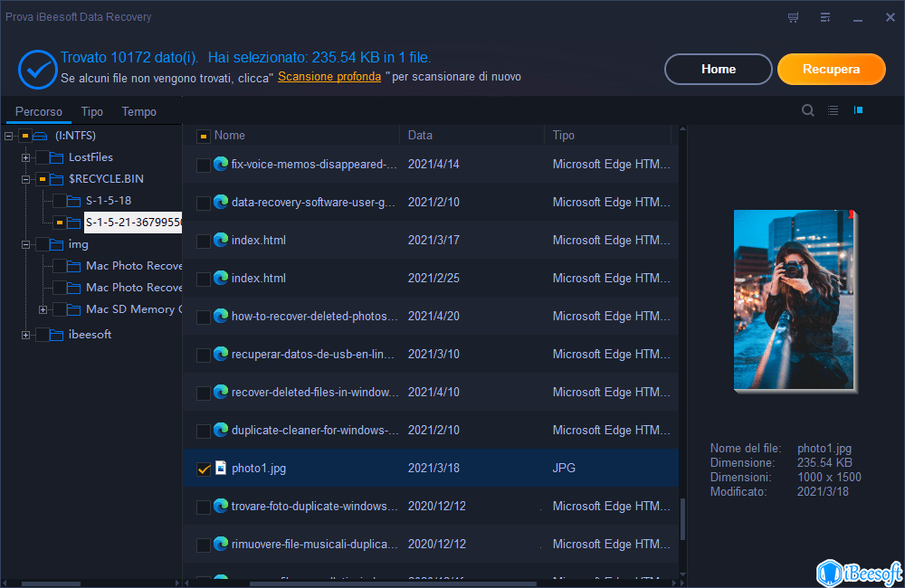
Task: Click the I:NTFS drive icon
Action: tap(40, 136)
